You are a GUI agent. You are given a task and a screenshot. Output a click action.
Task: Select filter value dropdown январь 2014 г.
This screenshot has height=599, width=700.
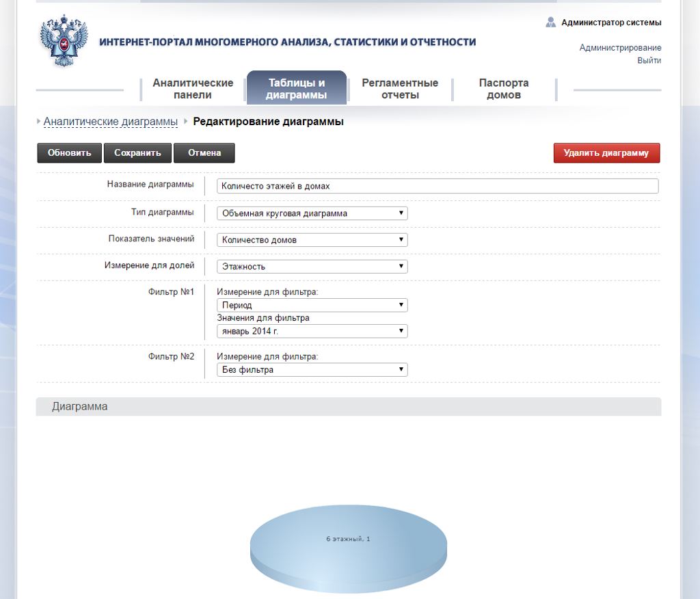click(x=312, y=331)
